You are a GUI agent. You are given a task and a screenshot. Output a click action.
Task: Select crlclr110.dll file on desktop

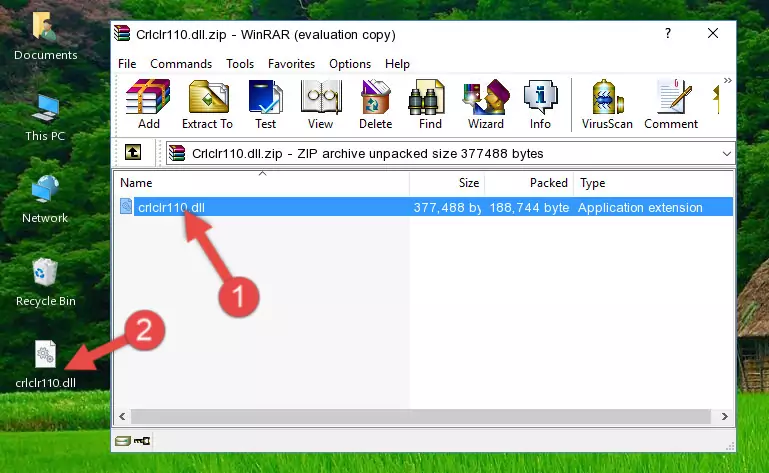click(x=45, y=365)
